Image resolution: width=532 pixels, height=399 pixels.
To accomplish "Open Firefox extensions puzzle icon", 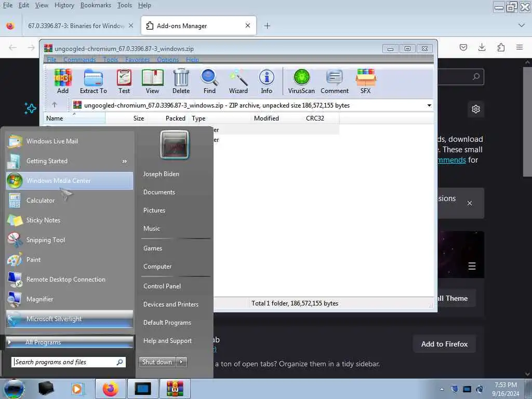I will click(x=501, y=47).
